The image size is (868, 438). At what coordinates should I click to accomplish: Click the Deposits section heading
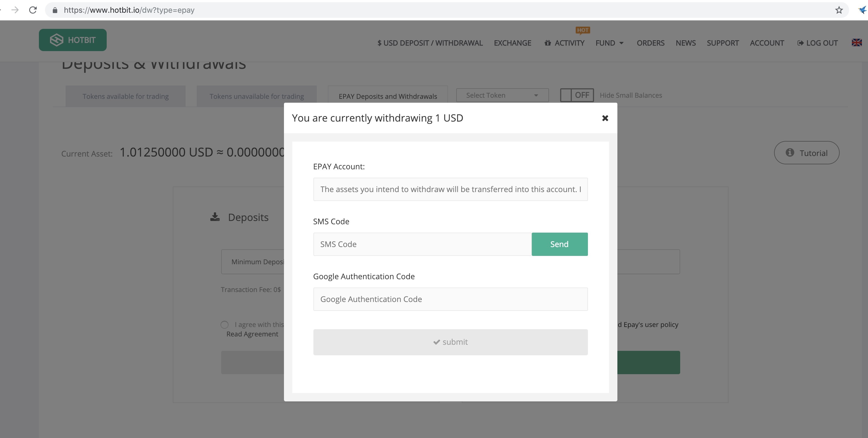coord(248,218)
